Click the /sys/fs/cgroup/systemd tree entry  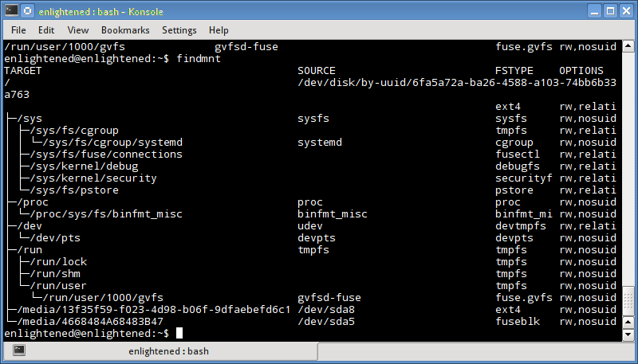pyautogui.click(x=112, y=143)
